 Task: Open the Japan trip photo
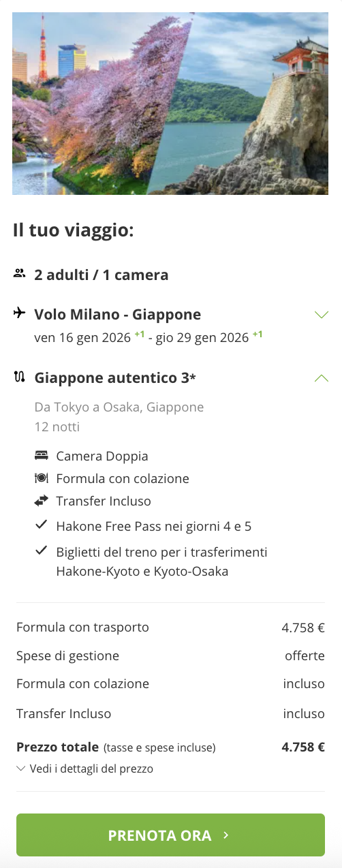pos(171,104)
